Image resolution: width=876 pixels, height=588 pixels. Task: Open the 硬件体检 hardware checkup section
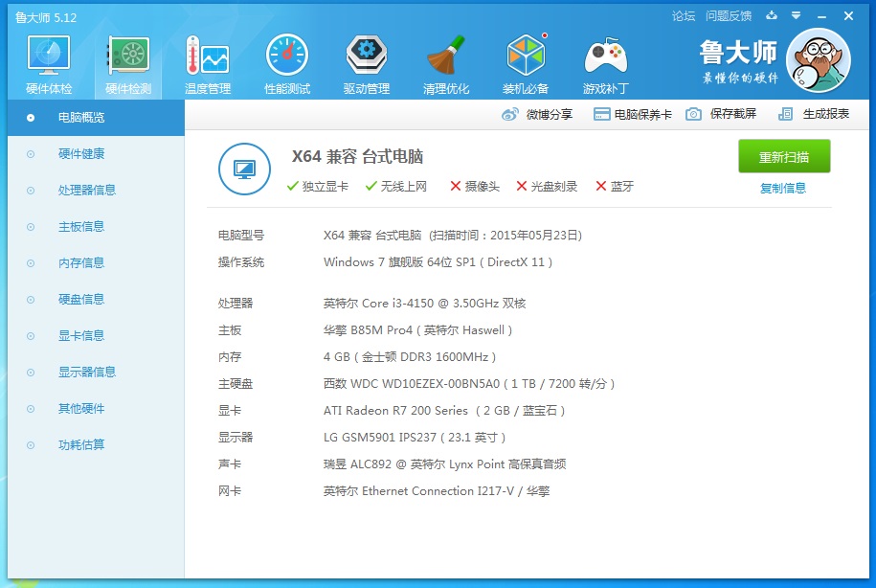[49, 65]
